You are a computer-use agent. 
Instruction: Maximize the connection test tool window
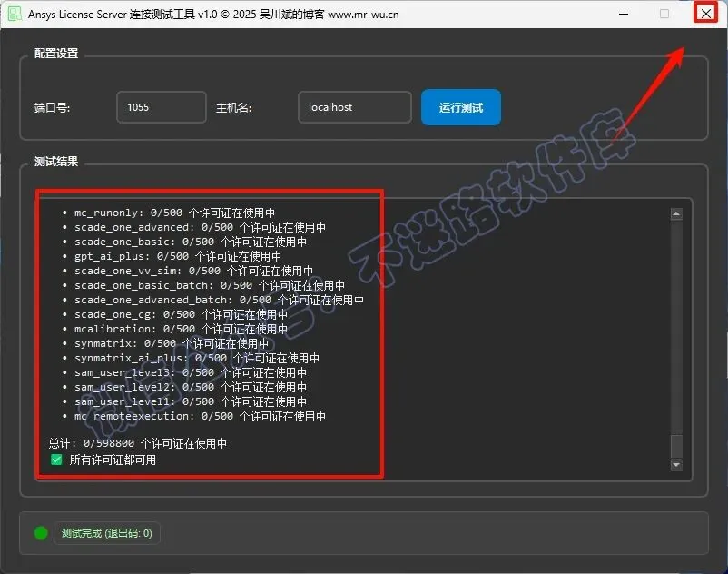pyautogui.click(x=664, y=14)
